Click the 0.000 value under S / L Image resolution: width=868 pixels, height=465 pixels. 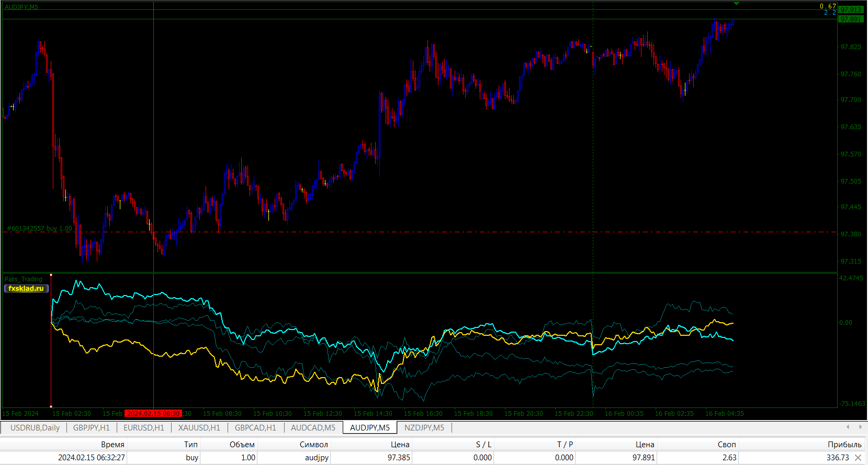pos(482,458)
